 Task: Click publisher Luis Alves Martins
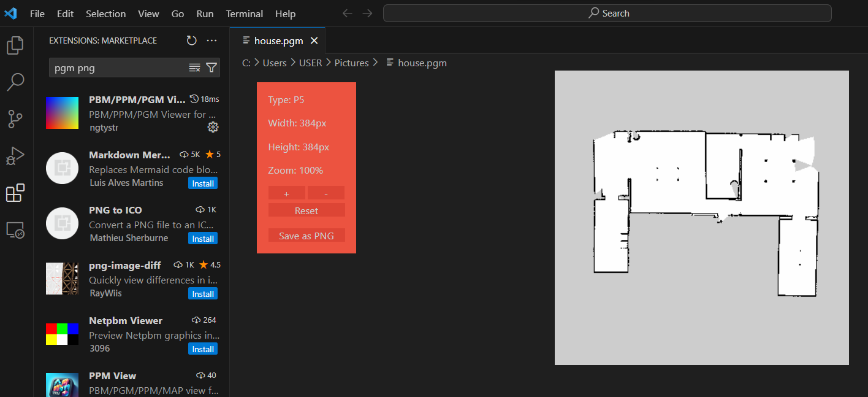(x=126, y=183)
